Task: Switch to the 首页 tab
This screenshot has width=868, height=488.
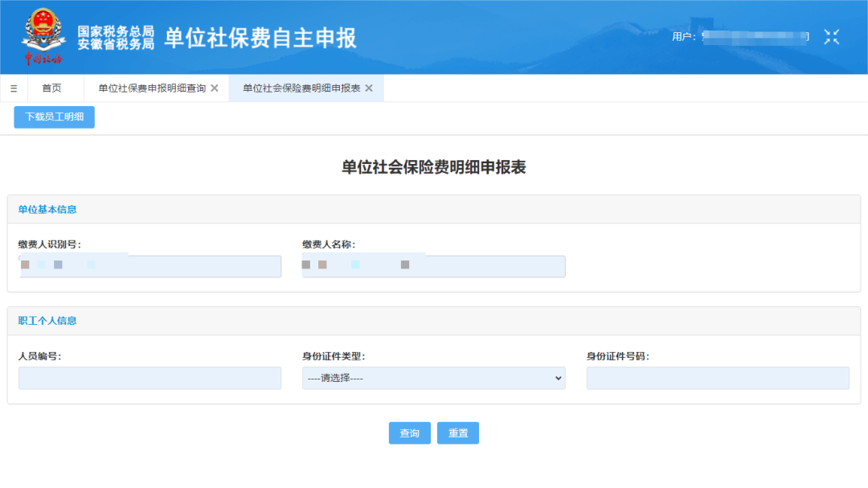Action: 51,88
